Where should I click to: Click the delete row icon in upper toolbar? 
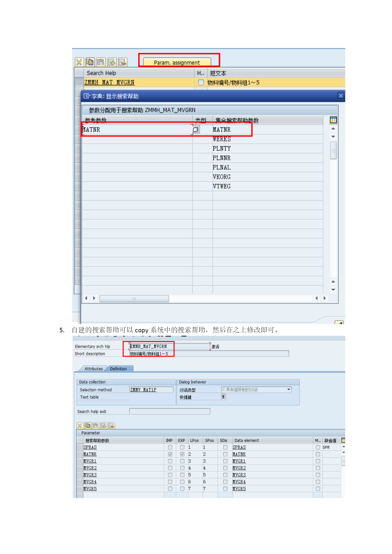[123, 62]
